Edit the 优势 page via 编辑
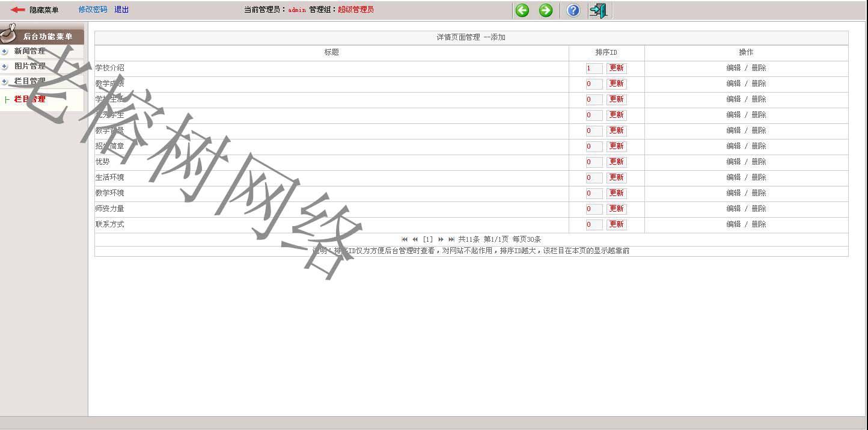 pyautogui.click(x=733, y=162)
